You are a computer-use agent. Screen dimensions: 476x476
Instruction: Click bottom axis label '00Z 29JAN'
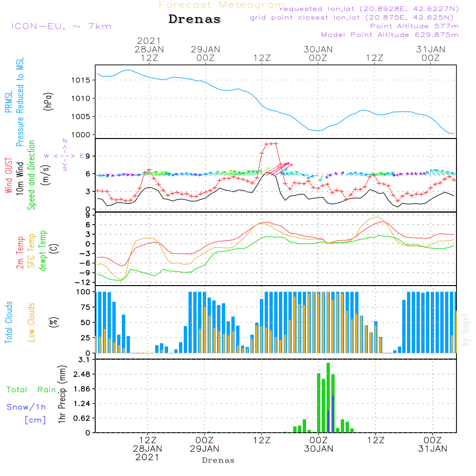pos(204,445)
